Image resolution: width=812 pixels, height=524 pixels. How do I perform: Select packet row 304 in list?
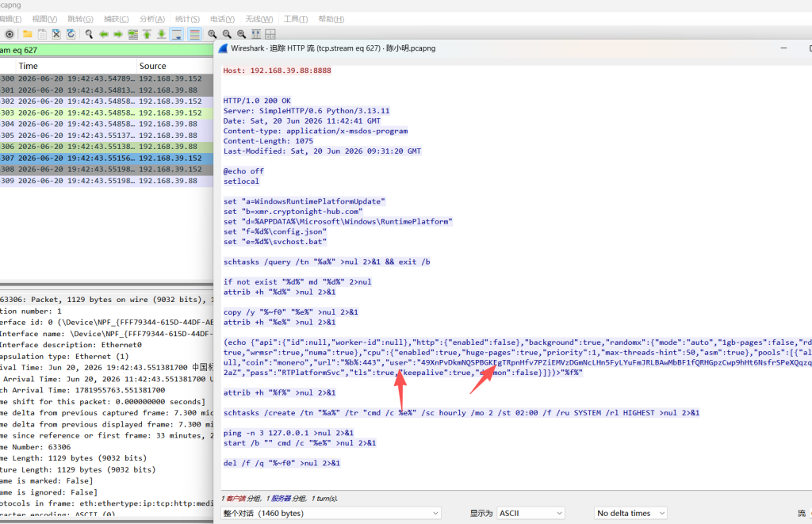tap(106, 124)
